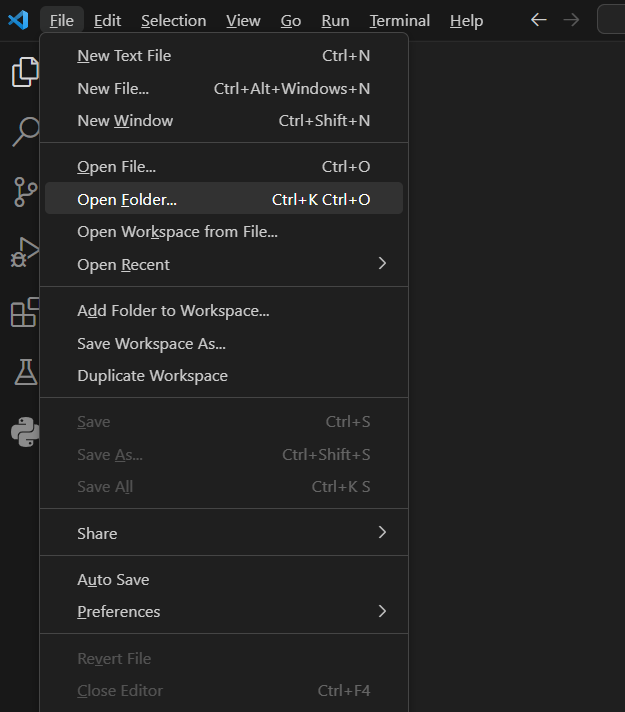Viewport: 625px width, 712px height.
Task: Choose New Text File
Action: (224, 56)
